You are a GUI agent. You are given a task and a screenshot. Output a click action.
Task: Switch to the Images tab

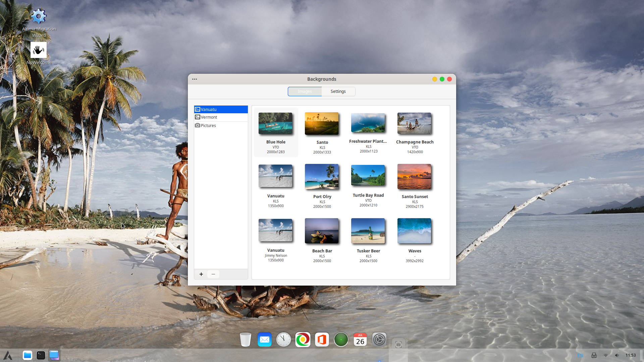pyautogui.click(x=305, y=92)
